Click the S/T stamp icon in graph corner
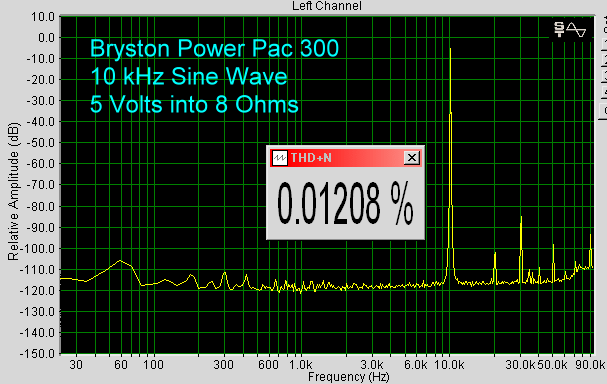607x384 pixels. pos(559,29)
